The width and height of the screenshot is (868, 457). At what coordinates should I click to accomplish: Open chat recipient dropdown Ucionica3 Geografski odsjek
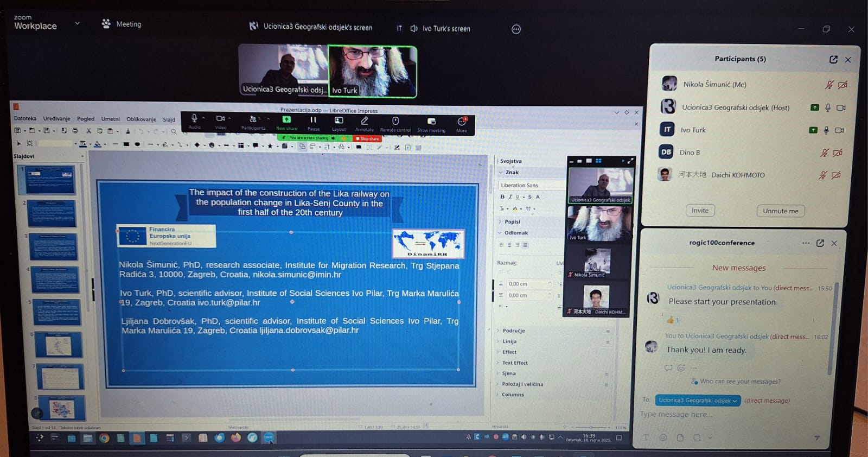click(x=698, y=401)
